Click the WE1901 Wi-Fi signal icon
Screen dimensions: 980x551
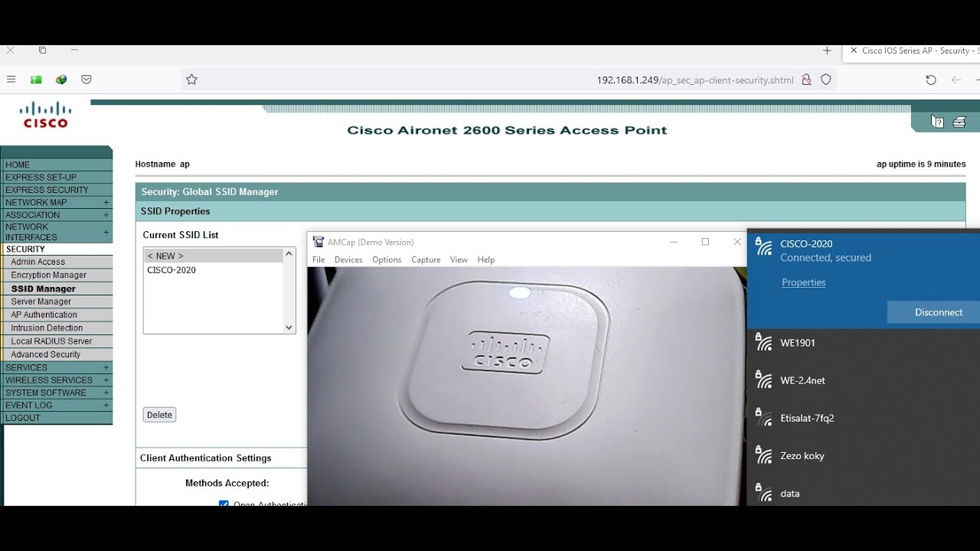click(763, 341)
